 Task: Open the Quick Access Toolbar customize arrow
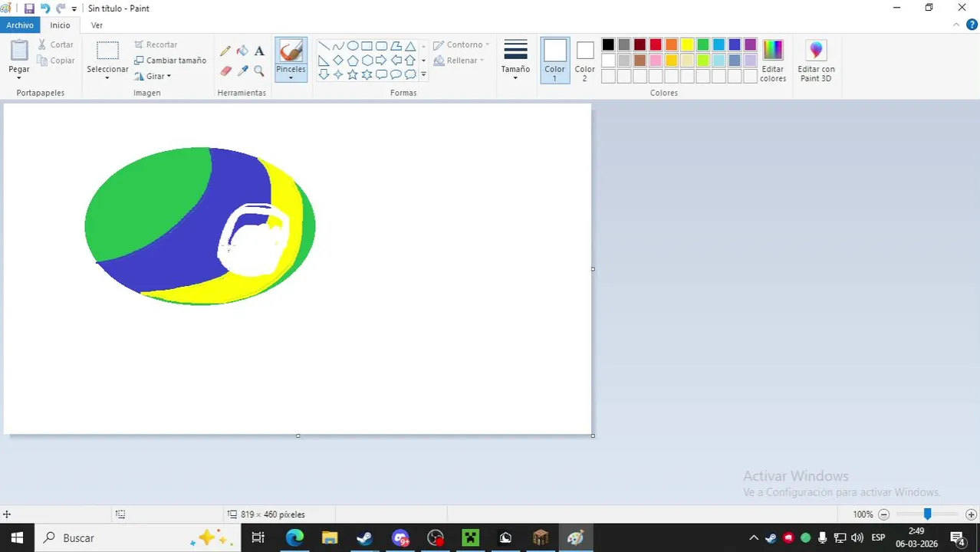(x=74, y=8)
